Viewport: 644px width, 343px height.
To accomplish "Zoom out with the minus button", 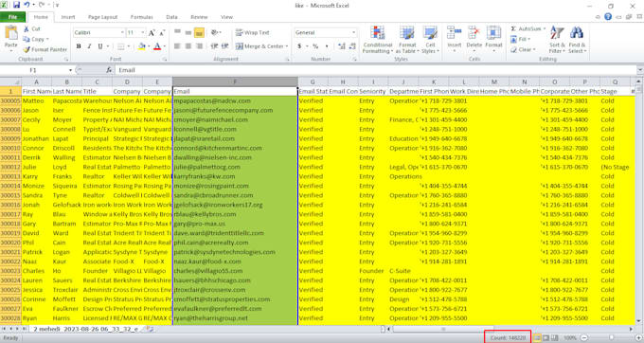I will tap(584, 337).
